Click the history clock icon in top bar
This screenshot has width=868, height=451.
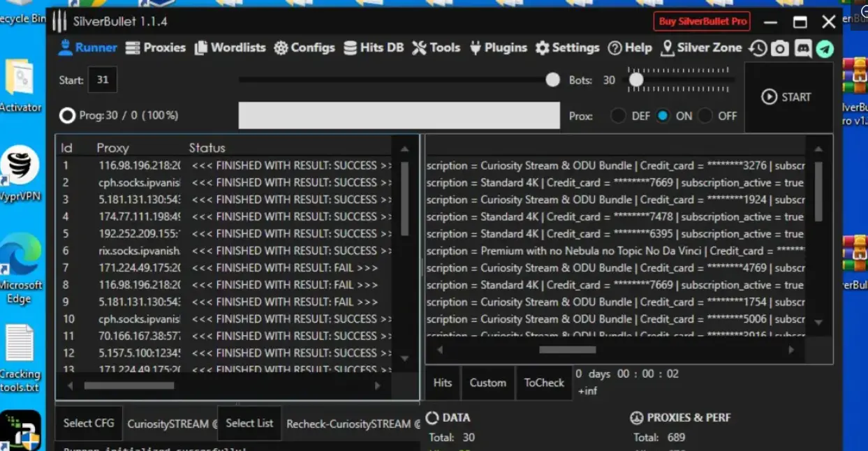(x=758, y=48)
